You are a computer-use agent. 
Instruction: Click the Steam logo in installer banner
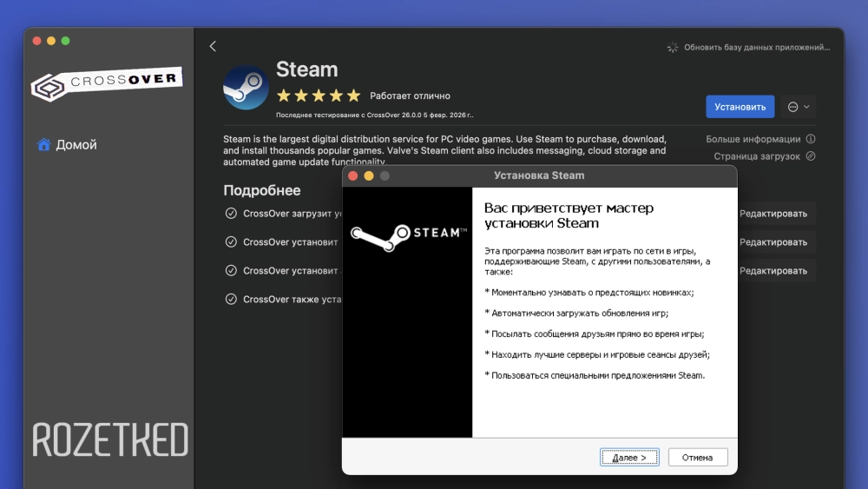(407, 233)
